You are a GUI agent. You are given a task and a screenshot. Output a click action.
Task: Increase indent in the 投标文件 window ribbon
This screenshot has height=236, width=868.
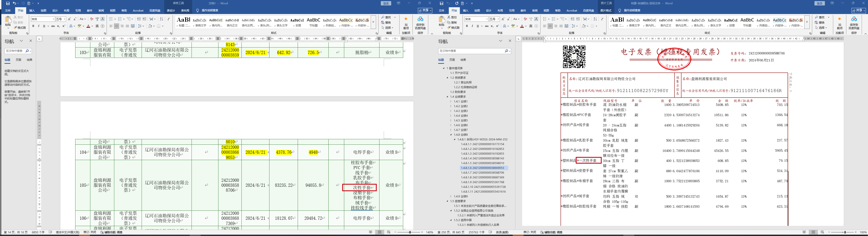[578, 19]
